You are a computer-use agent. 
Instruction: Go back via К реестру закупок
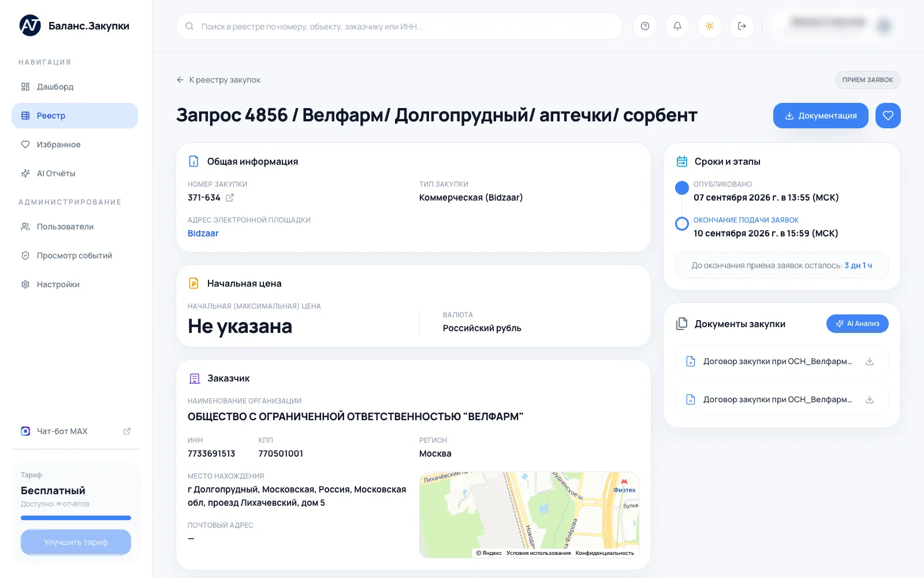[218, 80]
